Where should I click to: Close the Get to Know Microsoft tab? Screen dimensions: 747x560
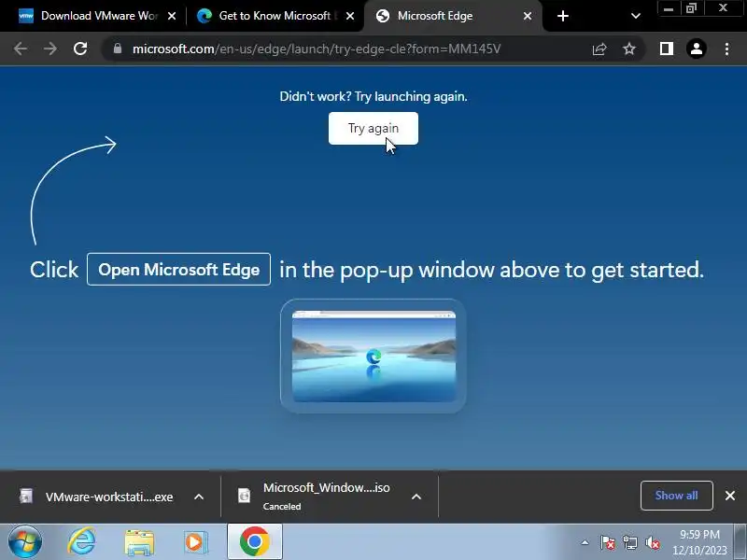click(x=349, y=16)
